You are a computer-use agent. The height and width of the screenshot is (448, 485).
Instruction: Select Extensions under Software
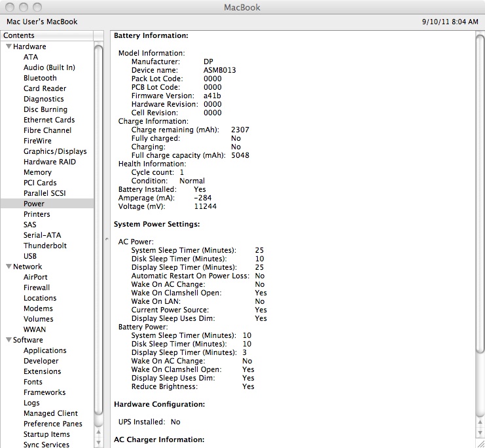click(x=42, y=371)
